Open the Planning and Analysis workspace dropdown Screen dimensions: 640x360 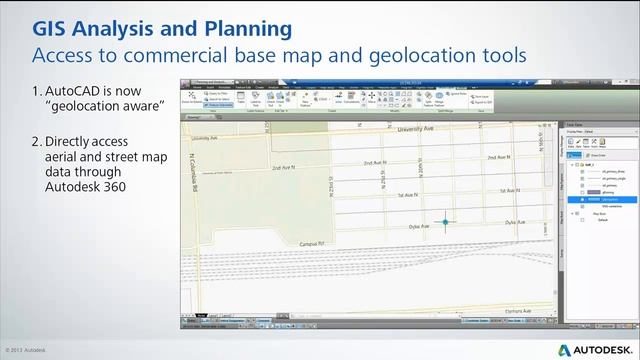tap(213, 82)
